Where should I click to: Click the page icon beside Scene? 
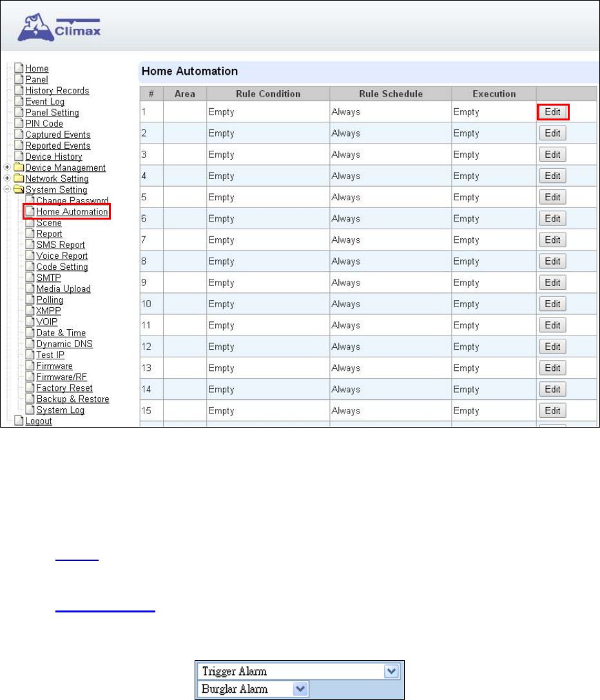tap(30, 222)
